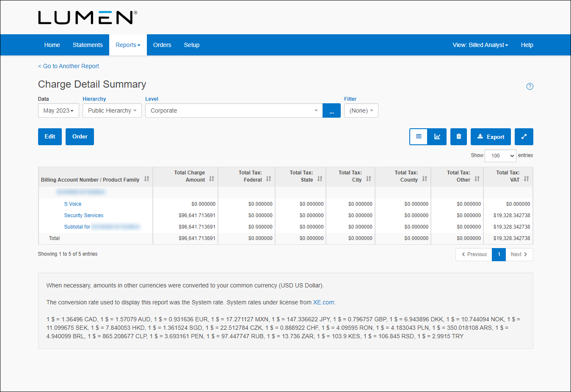Click S Voice total charge $0.000000
This screenshot has height=392, width=571.
pos(203,204)
